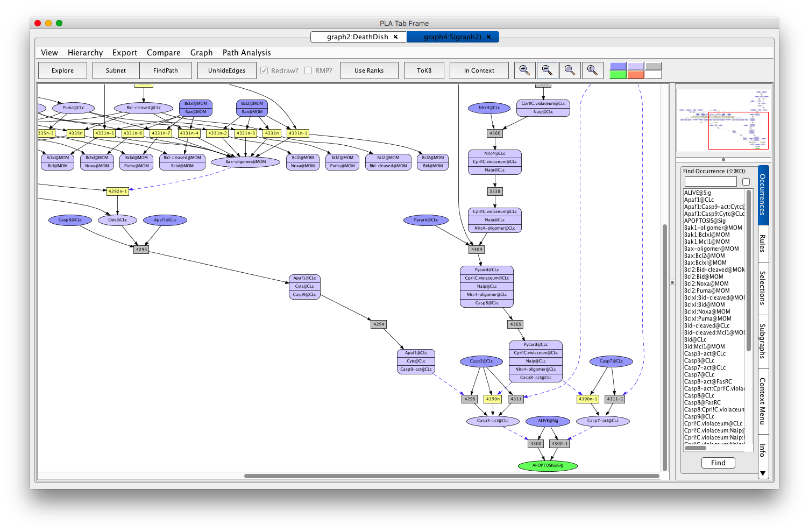Select the Context Menu side tab
Viewport: 809px width, 532px height.
point(763,401)
